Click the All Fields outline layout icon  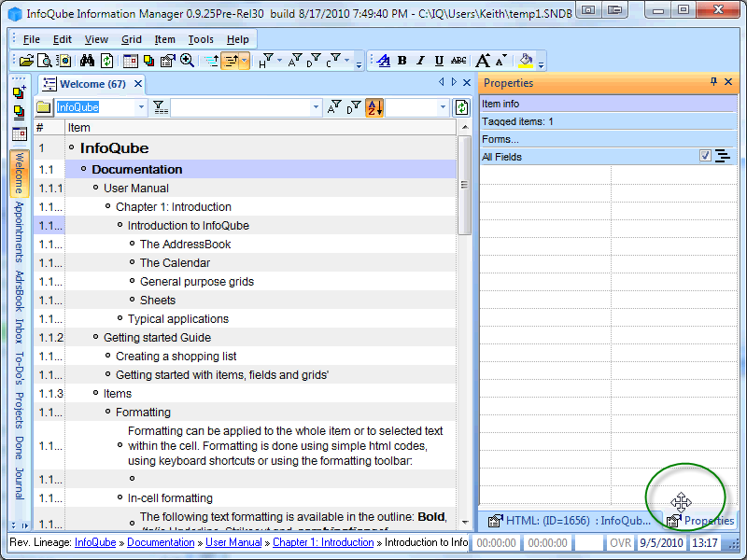click(723, 156)
